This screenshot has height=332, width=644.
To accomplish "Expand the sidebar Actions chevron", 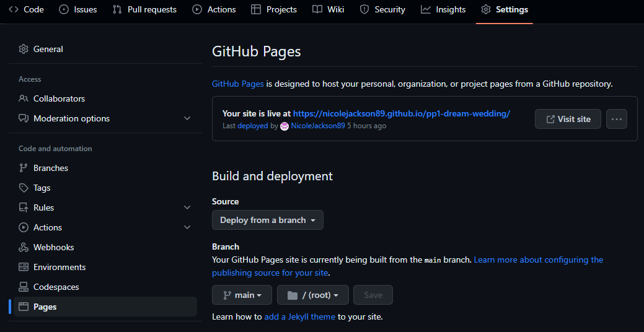I will (x=187, y=227).
